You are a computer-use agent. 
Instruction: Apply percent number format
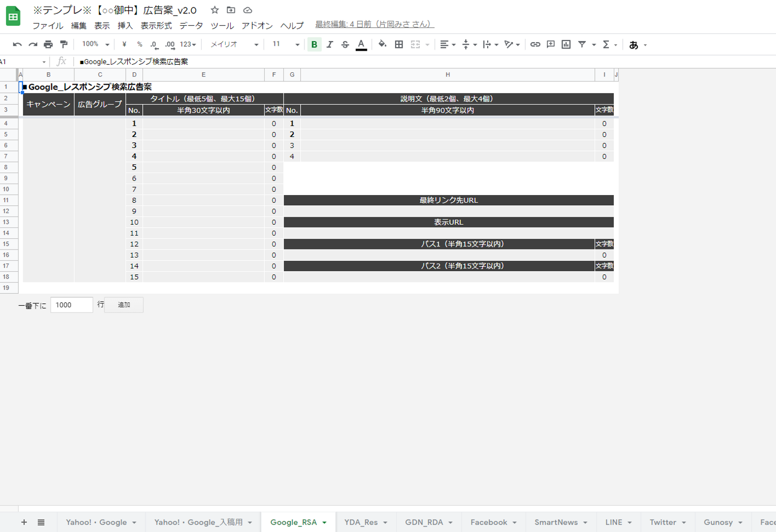(140, 45)
